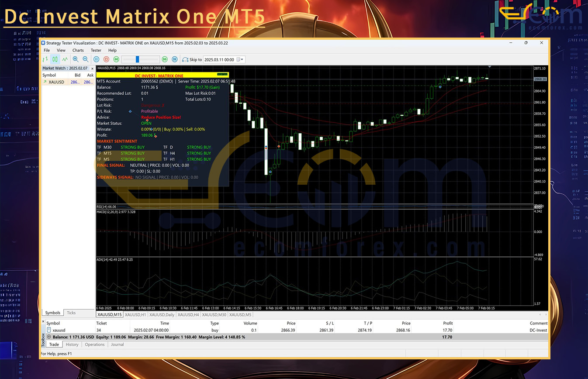Click the stop loss value 2861.39

tap(326, 330)
